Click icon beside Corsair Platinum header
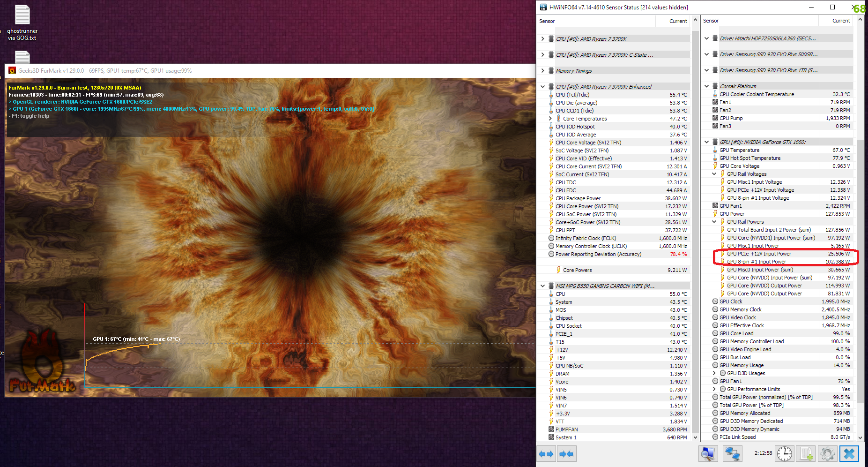This screenshot has width=868, height=467. coord(715,86)
